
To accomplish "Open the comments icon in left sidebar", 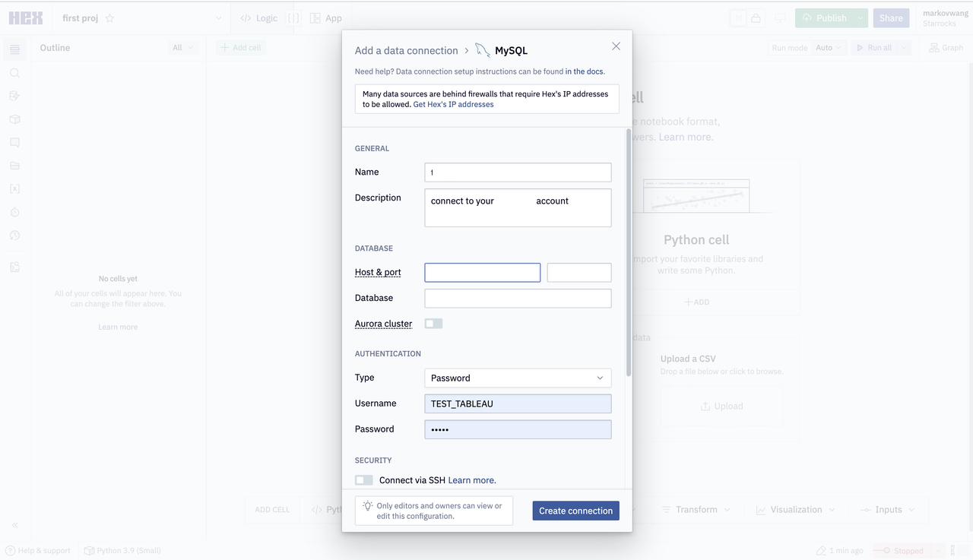I will click(14, 143).
